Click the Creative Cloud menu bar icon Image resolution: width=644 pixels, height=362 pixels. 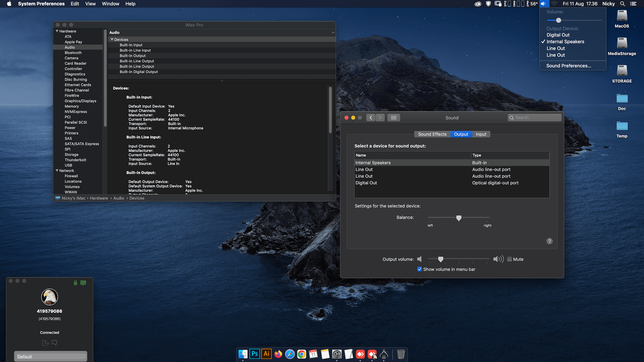point(478,4)
